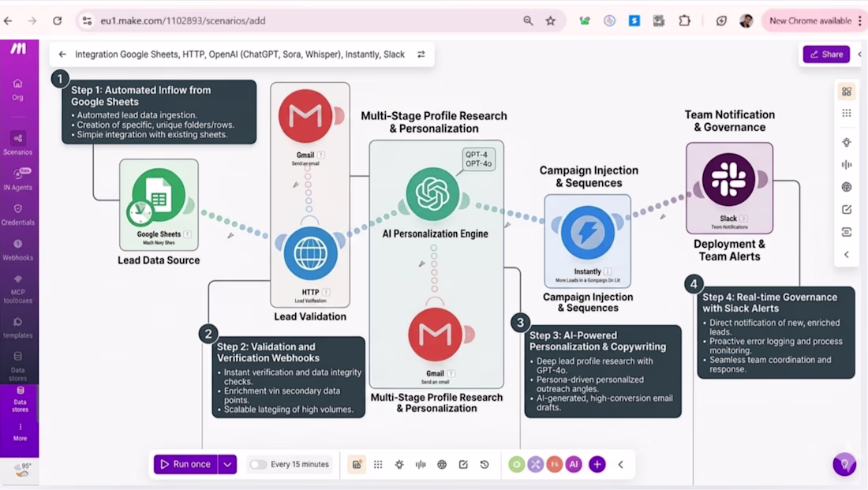Open weather widget in taskbar

[x=22, y=470]
